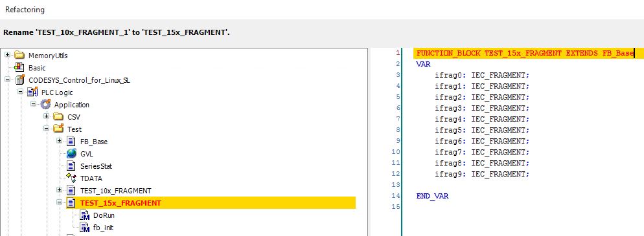Select the GVL globe icon
The width and height of the screenshot is (644, 236).
[x=71, y=154]
